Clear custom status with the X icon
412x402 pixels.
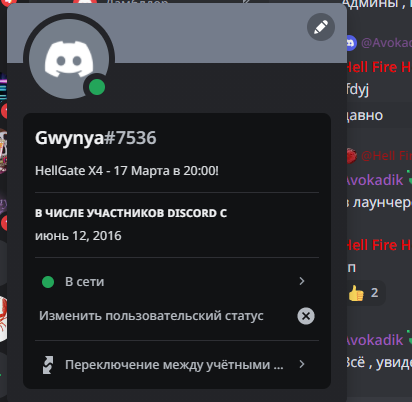point(306,316)
